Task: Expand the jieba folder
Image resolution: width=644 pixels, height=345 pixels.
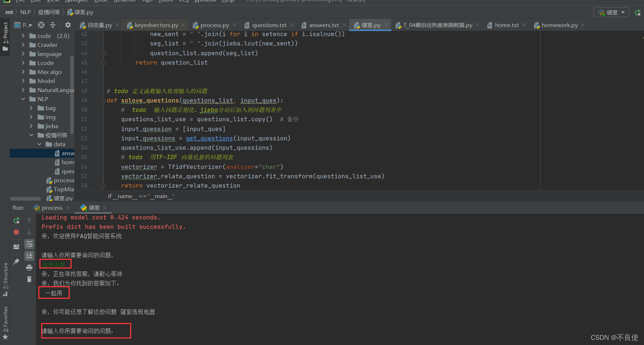Action: [31, 126]
